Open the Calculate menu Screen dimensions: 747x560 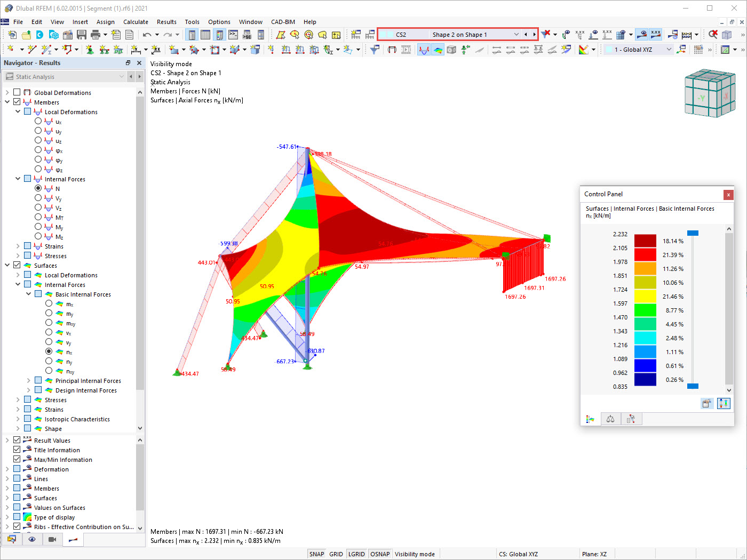point(136,22)
